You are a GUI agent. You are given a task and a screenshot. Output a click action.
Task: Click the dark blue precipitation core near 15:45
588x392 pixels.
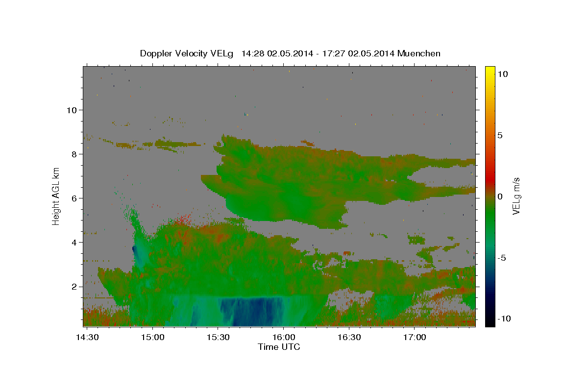pyautogui.click(x=252, y=312)
